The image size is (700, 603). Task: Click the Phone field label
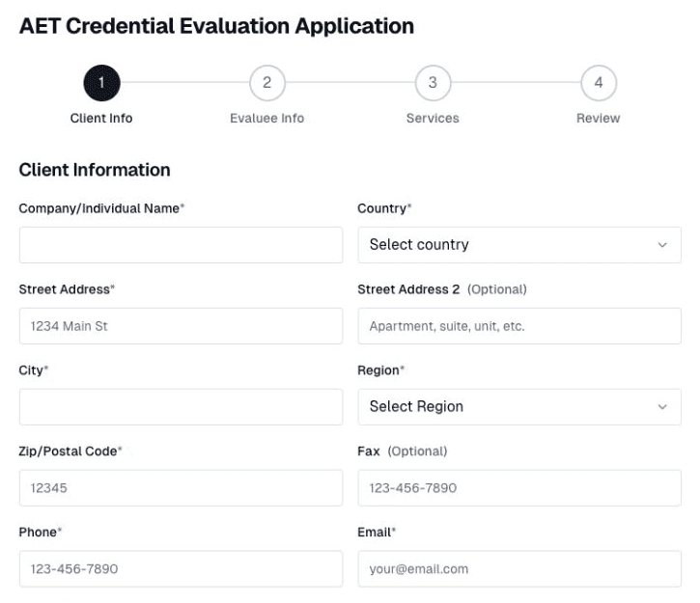click(40, 532)
